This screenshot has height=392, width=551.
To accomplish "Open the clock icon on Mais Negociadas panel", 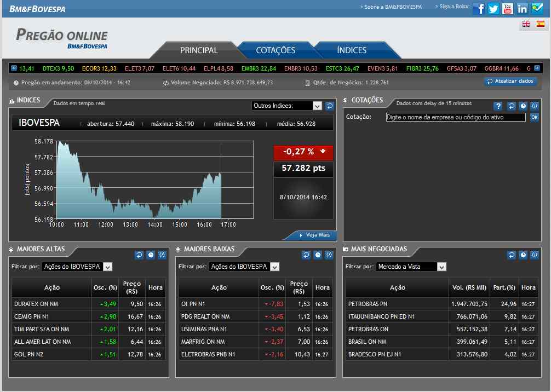I will pos(524,254).
